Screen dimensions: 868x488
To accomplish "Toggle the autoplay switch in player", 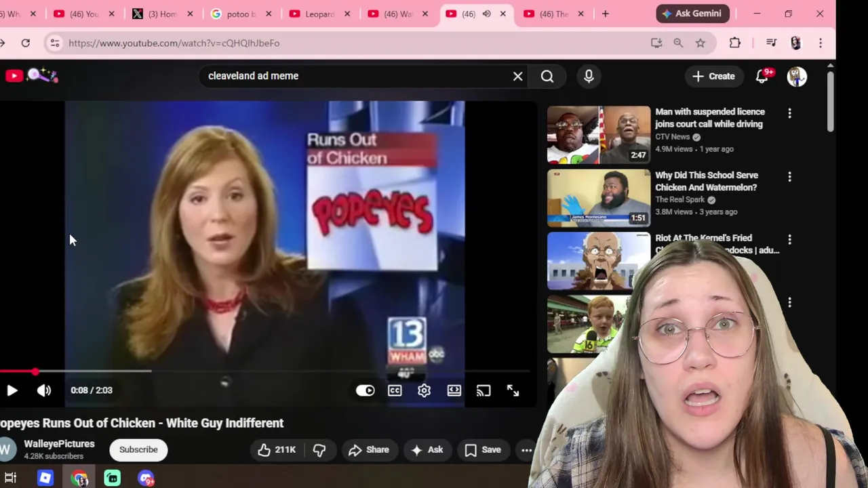I will pos(365,390).
